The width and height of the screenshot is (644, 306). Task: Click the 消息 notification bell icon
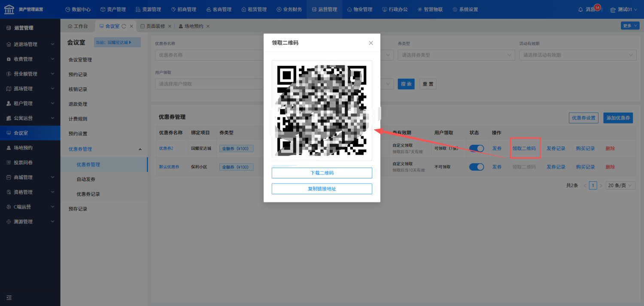[580, 9]
